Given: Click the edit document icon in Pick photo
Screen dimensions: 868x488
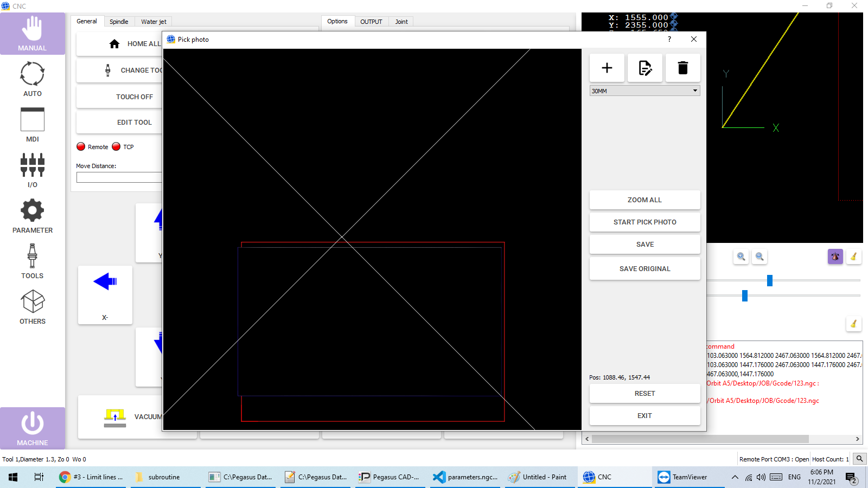Looking at the screenshot, I should 644,68.
